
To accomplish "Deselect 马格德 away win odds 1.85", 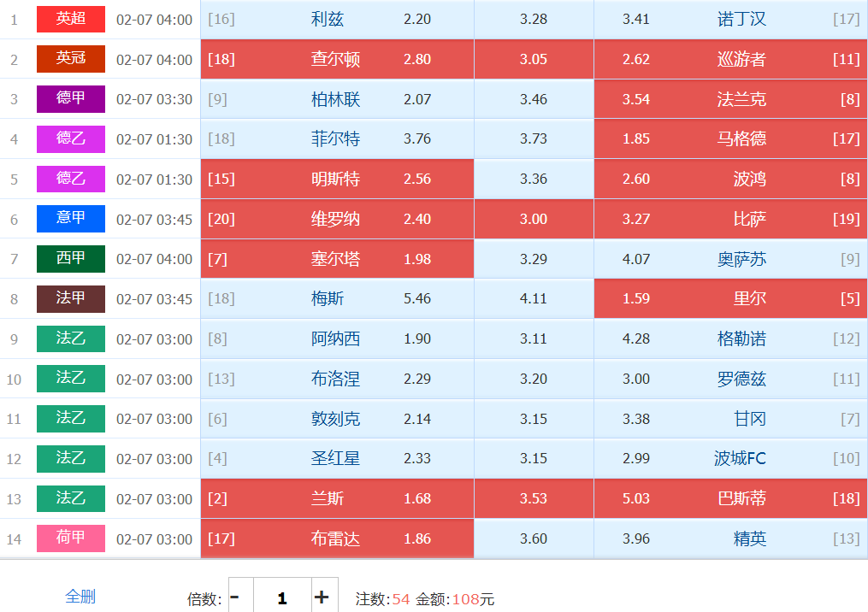I will (730, 138).
